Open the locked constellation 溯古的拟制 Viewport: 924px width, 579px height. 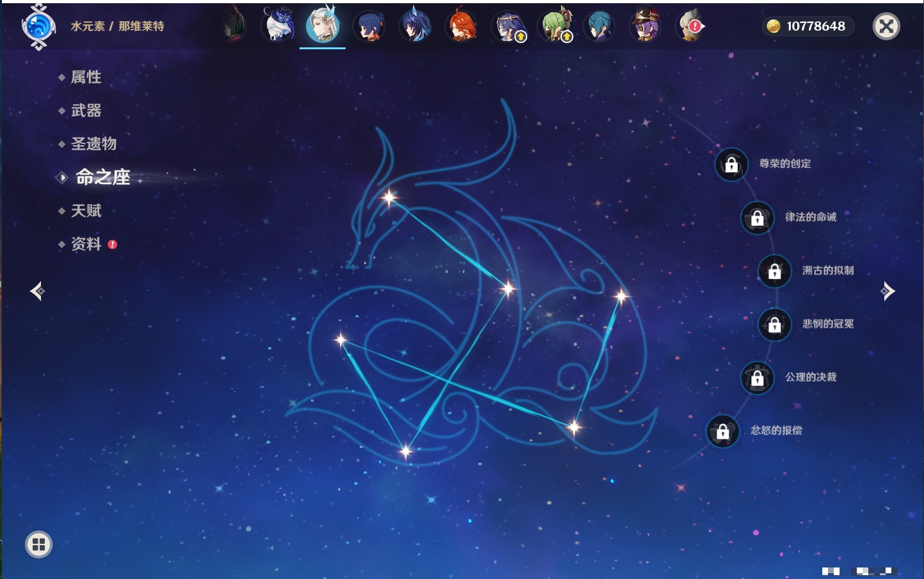[774, 271]
